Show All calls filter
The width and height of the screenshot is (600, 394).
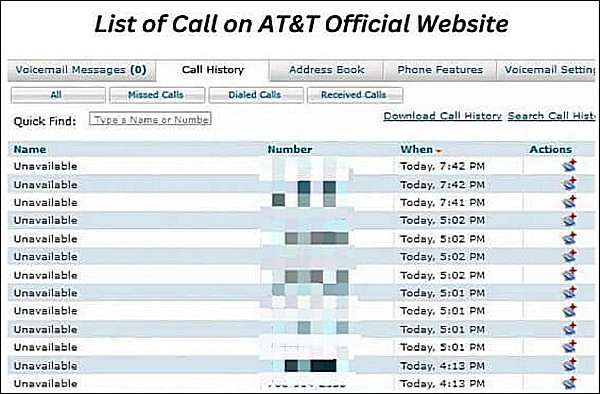[58, 95]
